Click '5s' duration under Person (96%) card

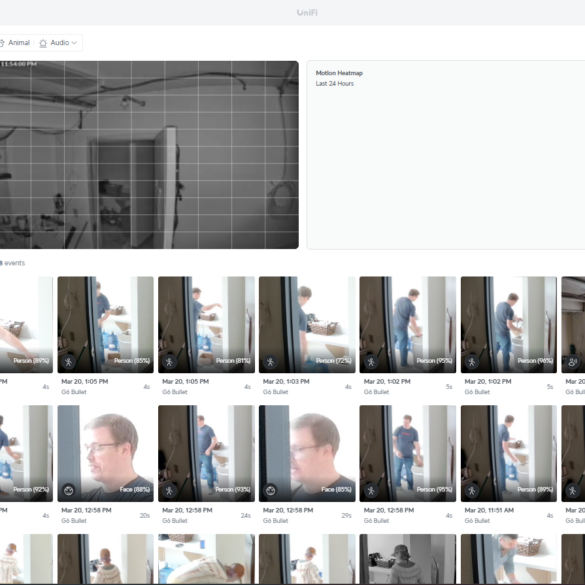click(x=550, y=387)
